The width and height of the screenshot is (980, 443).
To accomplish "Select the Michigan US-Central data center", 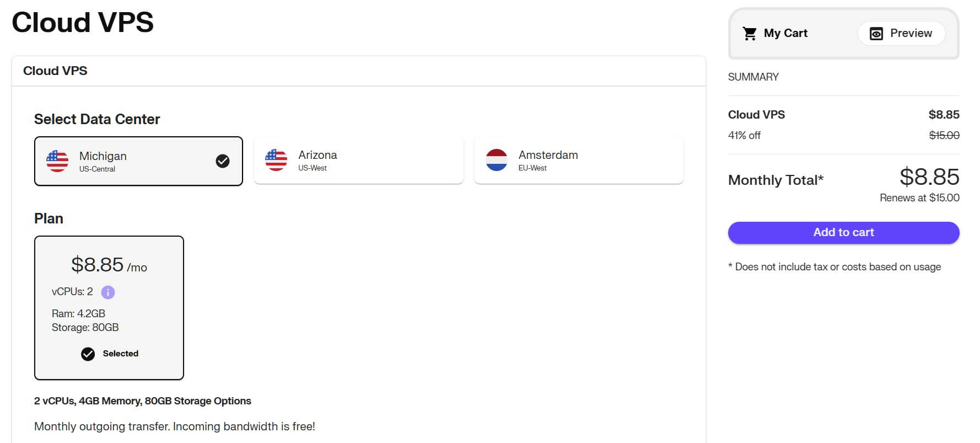I will 138,161.
